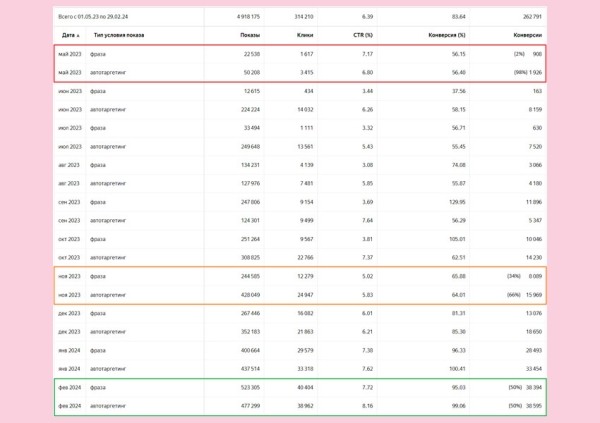The height and width of the screenshot is (423, 600).
Task: Click impressions 400 664 for янв 2024 фраза
Action: click(x=250, y=351)
